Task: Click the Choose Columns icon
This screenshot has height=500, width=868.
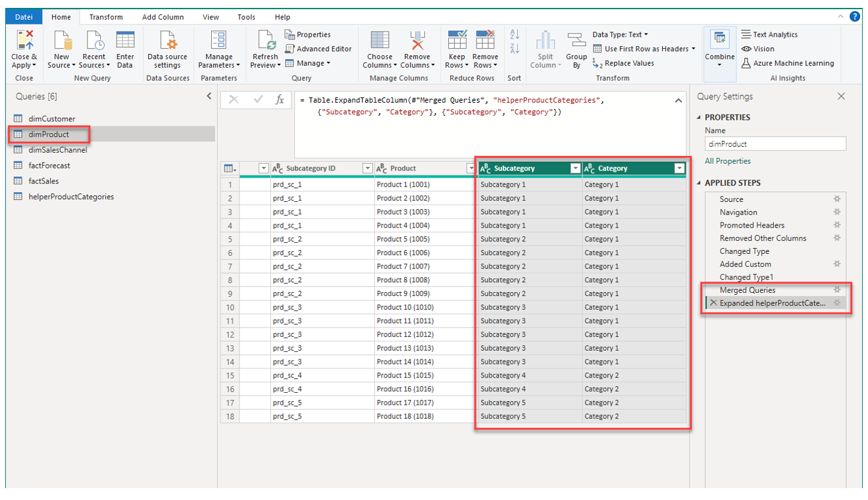Action: coord(380,41)
